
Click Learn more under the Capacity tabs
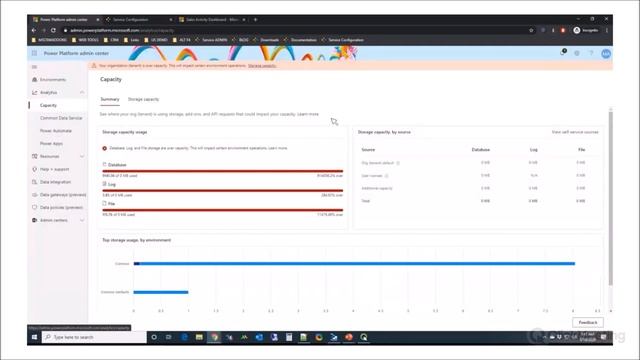tap(308, 114)
